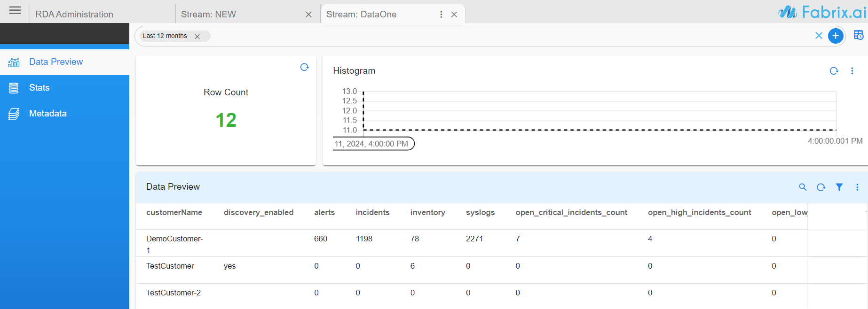This screenshot has width=868, height=309.
Task: Click the blue plus add filter button
Action: pyautogui.click(x=835, y=36)
